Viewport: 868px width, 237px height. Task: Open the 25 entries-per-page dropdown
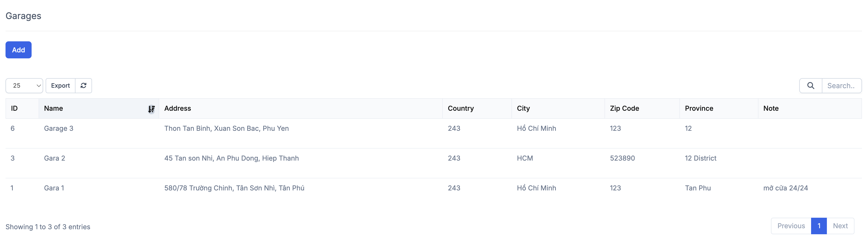pyautogui.click(x=24, y=85)
